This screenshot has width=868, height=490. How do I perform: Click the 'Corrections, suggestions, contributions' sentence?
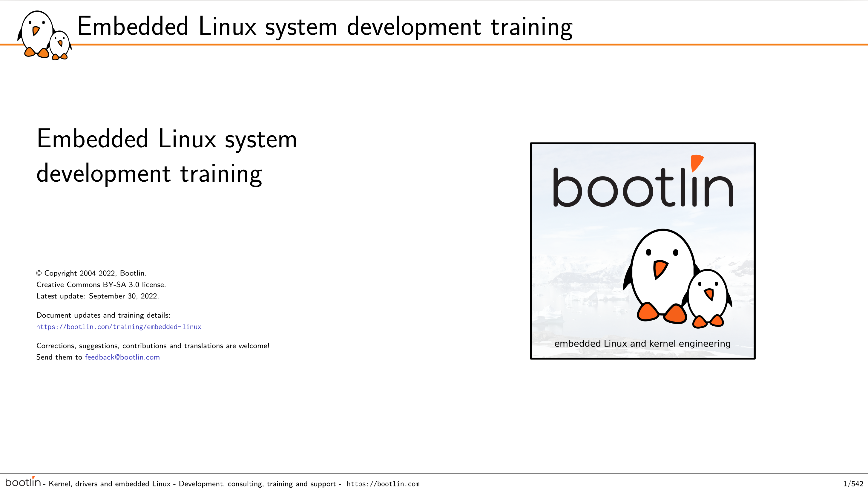153,346
